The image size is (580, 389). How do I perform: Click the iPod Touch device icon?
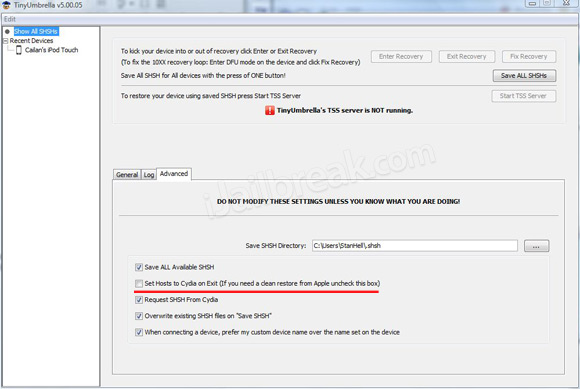pos(18,50)
